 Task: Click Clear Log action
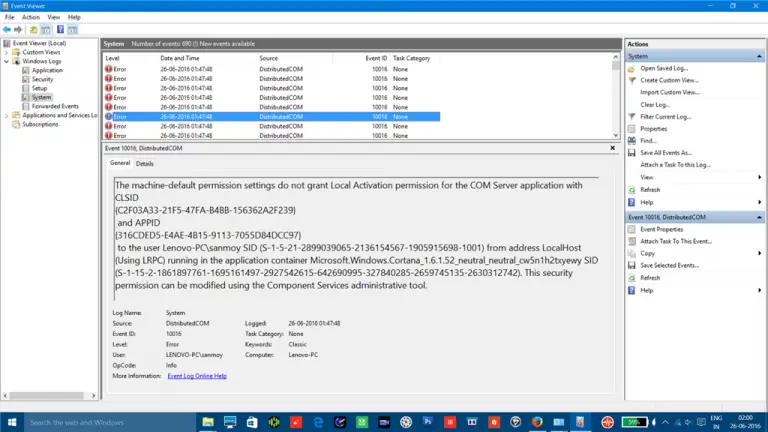coord(655,105)
